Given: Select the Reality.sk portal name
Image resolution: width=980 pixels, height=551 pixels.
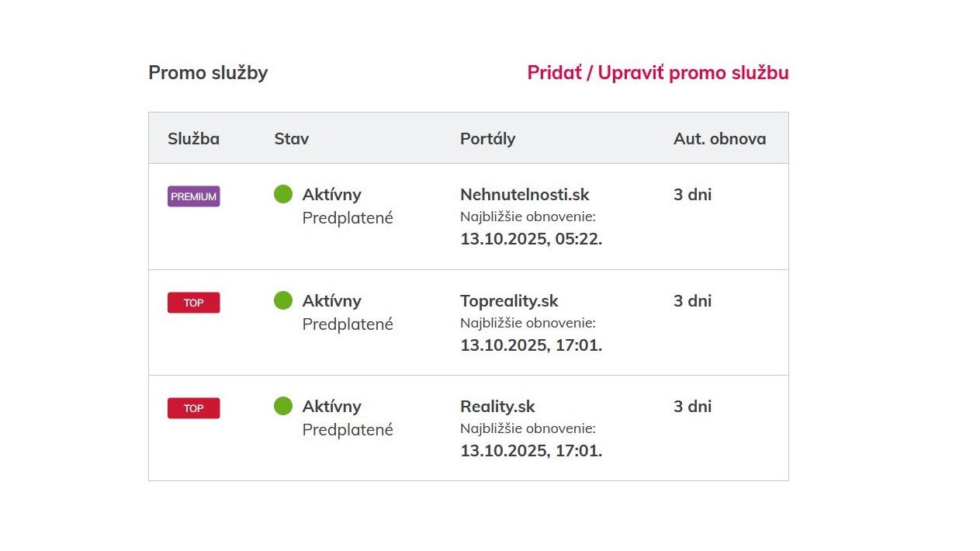Looking at the screenshot, I should click(x=497, y=407).
